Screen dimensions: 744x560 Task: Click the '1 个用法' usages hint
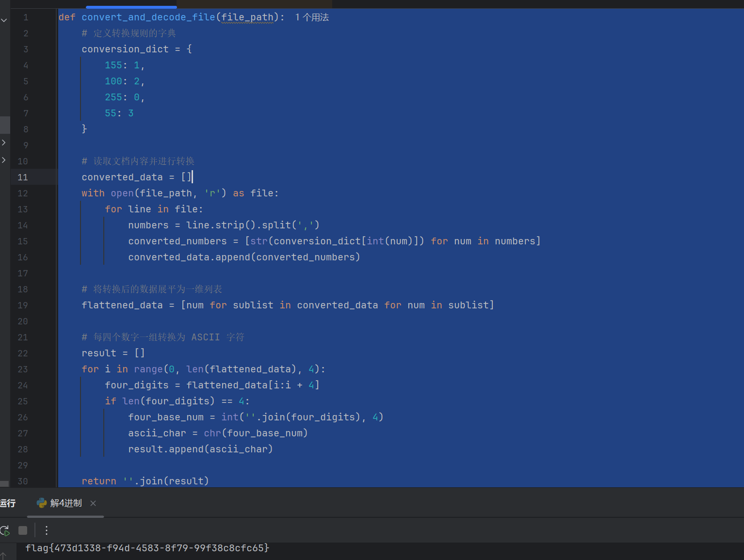click(312, 17)
